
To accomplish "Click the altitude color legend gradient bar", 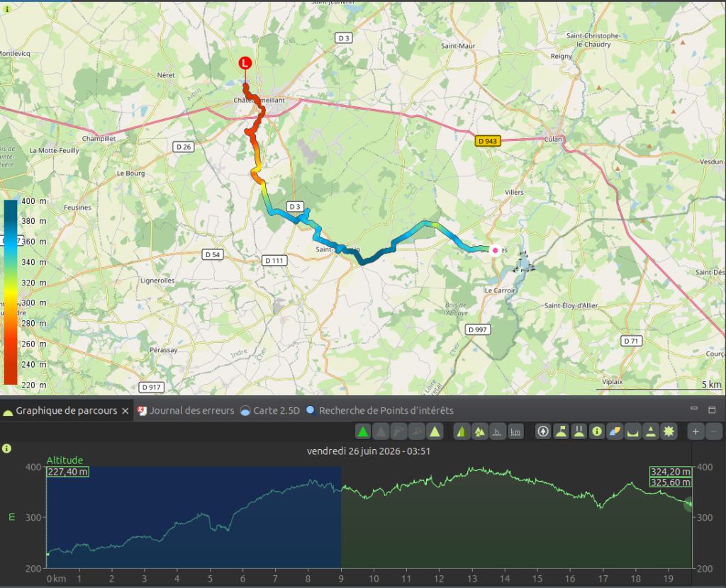I will point(10,292).
